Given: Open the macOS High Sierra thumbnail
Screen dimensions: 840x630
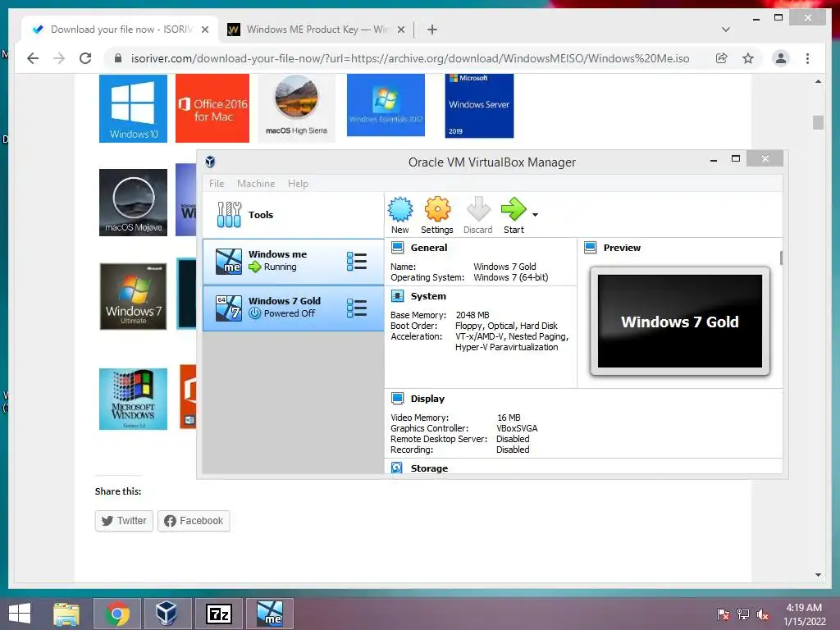Looking at the screenshot, I should (296, 108).
